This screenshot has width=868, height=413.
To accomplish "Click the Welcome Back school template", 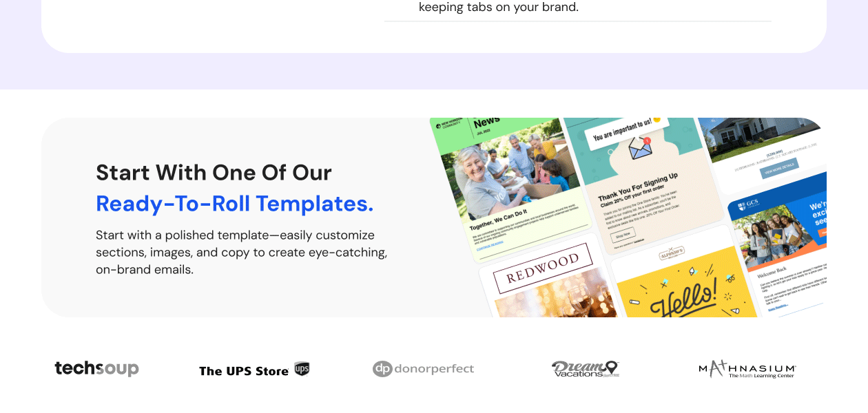I will click(778, 255).
